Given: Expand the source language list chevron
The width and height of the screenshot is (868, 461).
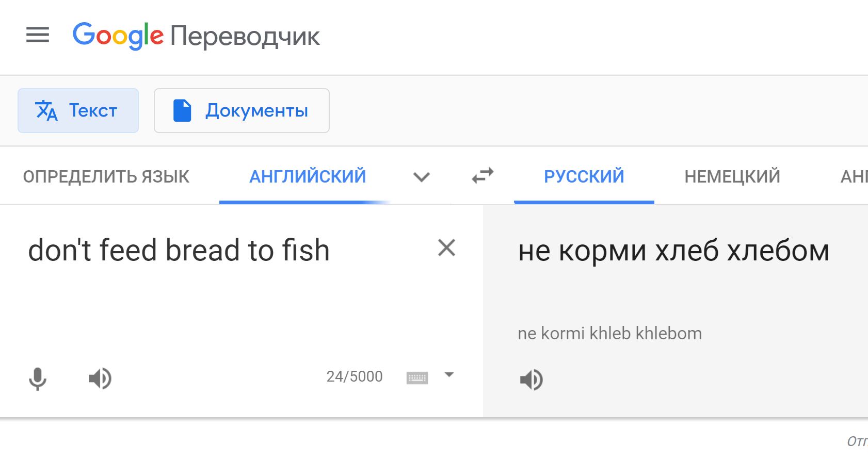Looking at the screenshot, I should pos(422,177).
